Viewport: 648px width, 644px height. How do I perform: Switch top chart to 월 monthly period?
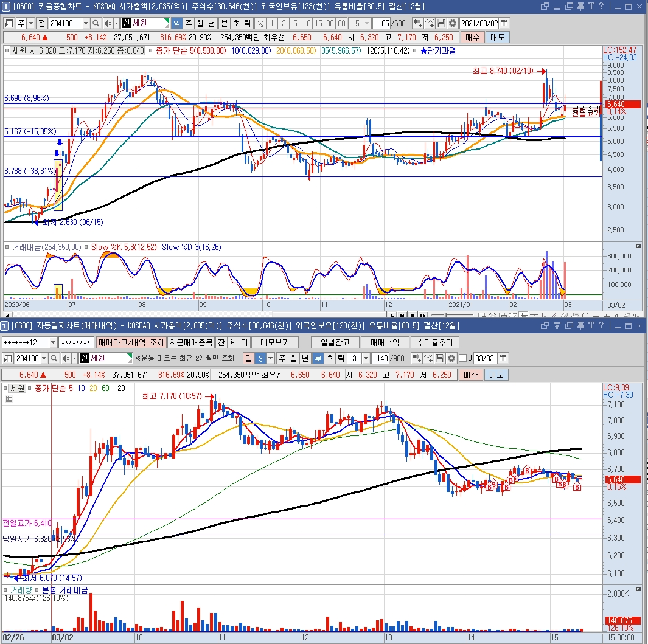click(200, 23)
